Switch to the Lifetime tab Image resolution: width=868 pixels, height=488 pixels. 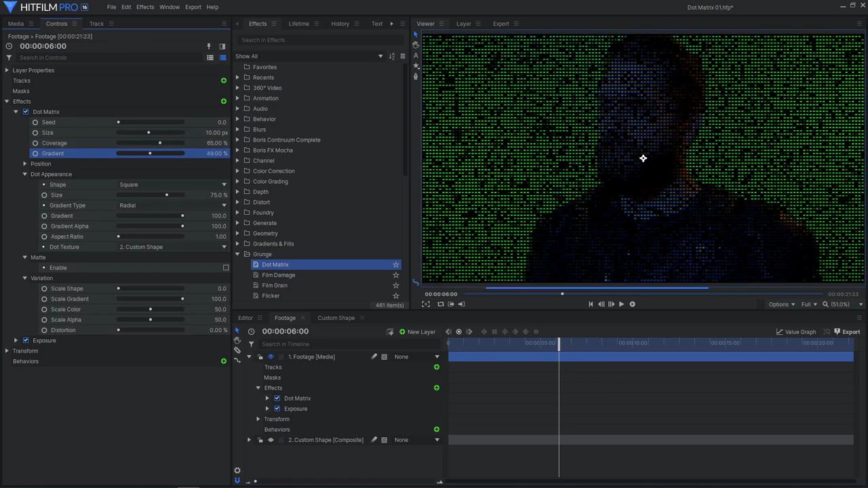point(298,24)
